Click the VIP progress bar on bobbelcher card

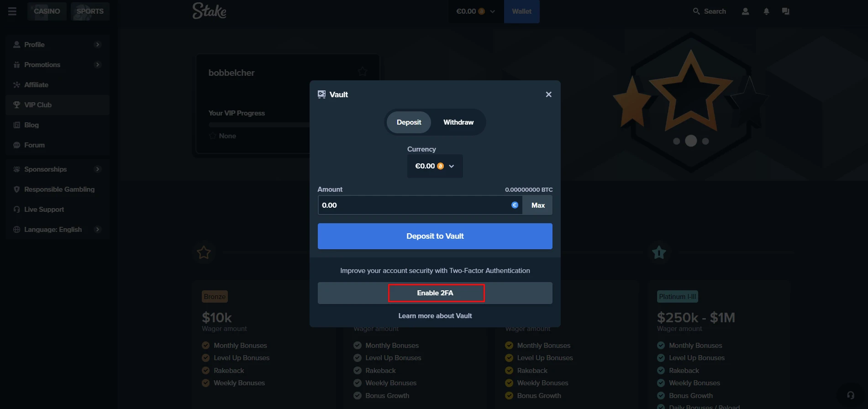[x=259, y=125]
